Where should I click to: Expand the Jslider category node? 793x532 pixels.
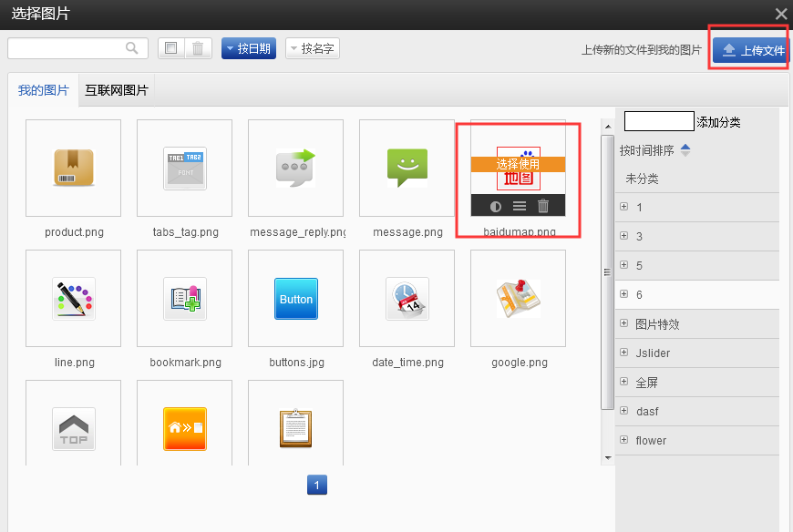[x=624, y=353]
